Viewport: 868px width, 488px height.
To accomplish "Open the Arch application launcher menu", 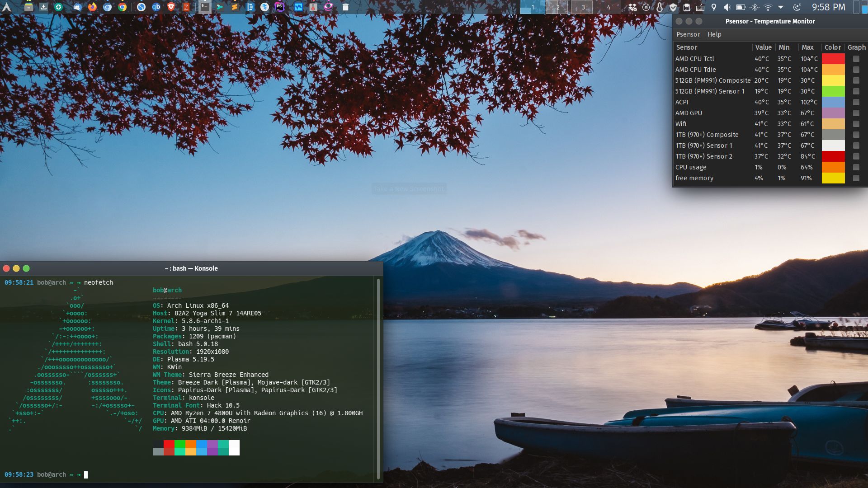I will point(8,7).
